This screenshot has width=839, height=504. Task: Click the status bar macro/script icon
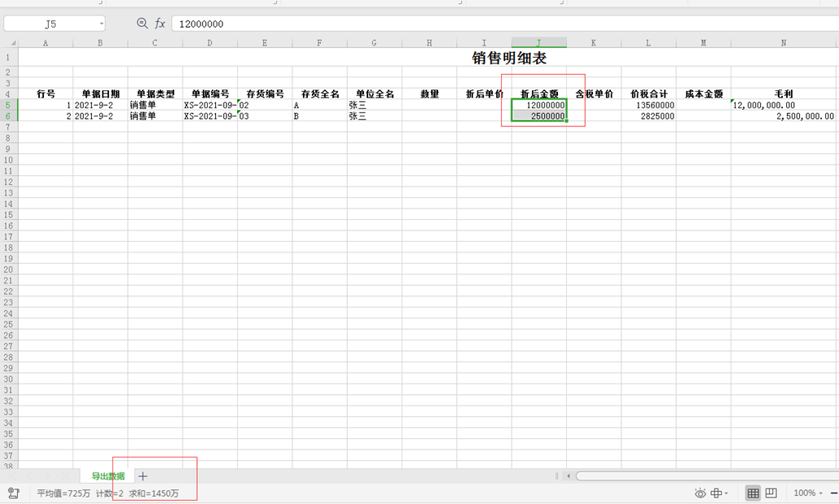pyautogui.click(x=14, y=493)
